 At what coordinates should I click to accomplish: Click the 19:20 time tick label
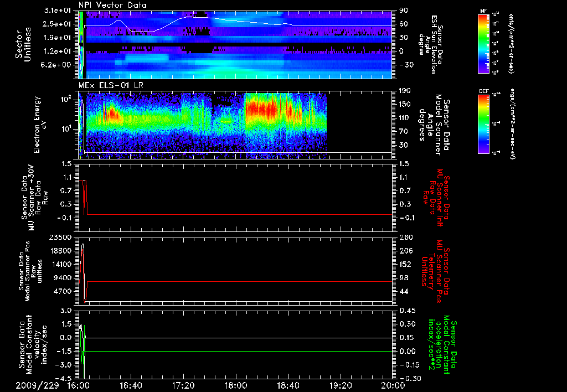click(x=341, y=385)
